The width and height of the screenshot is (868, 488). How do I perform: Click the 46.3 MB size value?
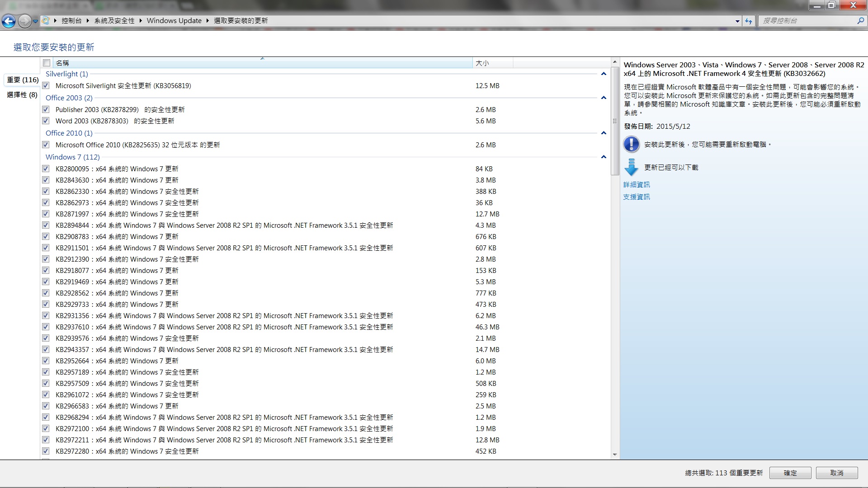click(x=487, y=327)
